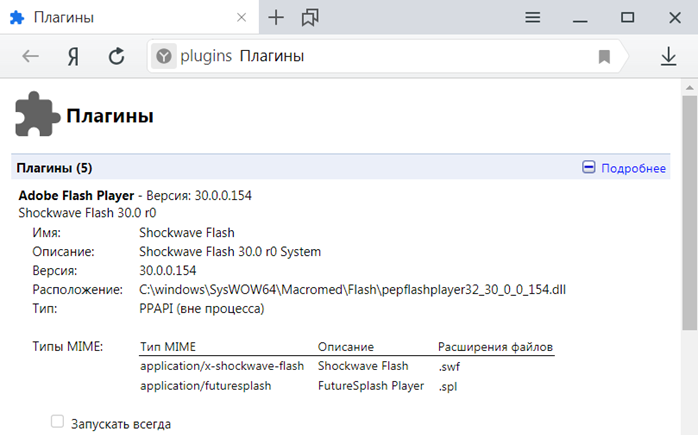The image size is (698, 435).
Task: Click the Shockwave Flash 30.0 r0 System description
Action: pyautogui.click(x=230, y=252)
